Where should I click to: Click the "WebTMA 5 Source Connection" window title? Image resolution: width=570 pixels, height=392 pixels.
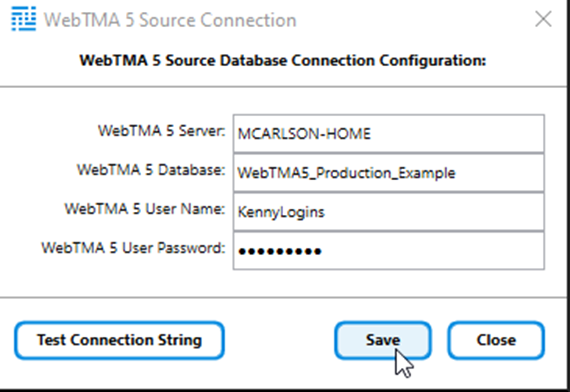coord(170,20)
